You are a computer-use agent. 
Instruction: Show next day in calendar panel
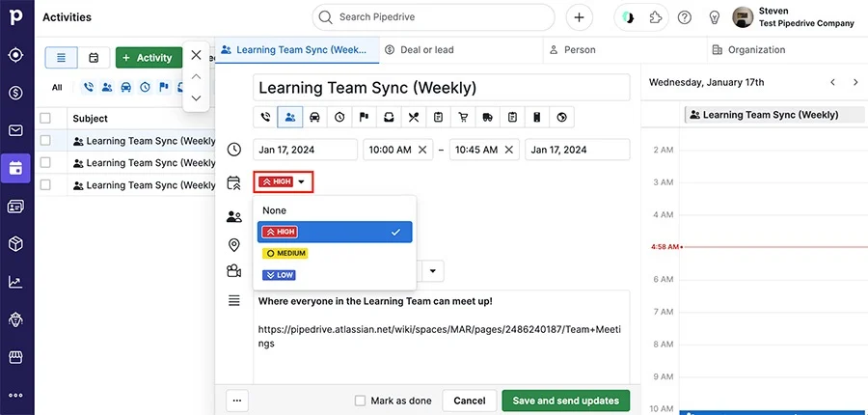point(855,83)
